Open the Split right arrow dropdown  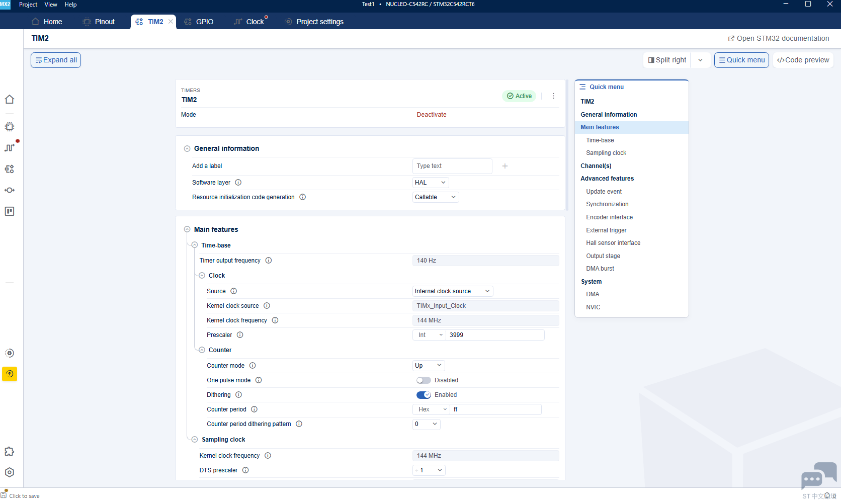[700, 60]
